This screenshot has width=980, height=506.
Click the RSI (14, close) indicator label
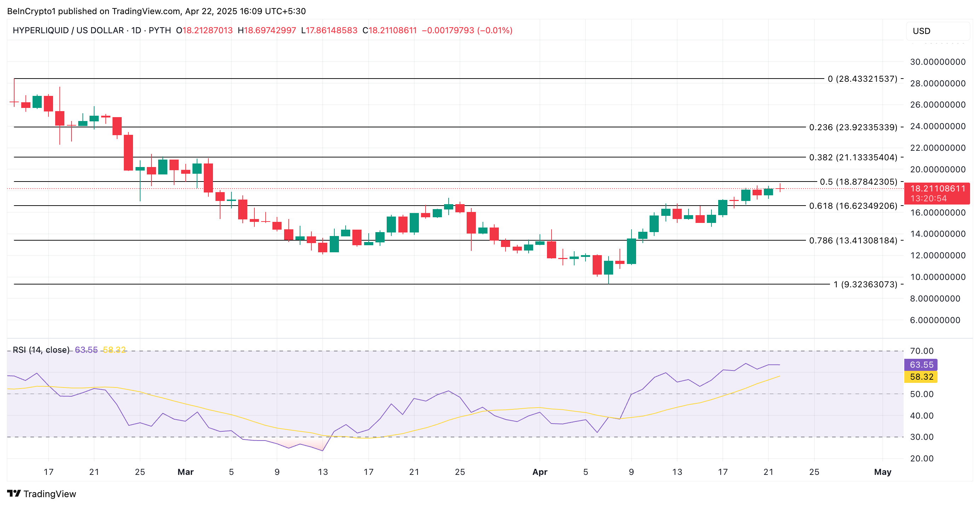point(41,350)
